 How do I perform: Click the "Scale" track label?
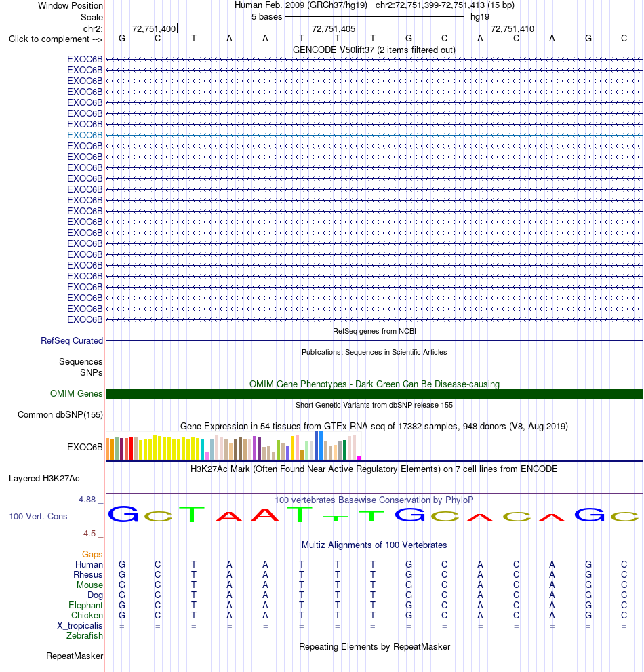click(92, 17)
